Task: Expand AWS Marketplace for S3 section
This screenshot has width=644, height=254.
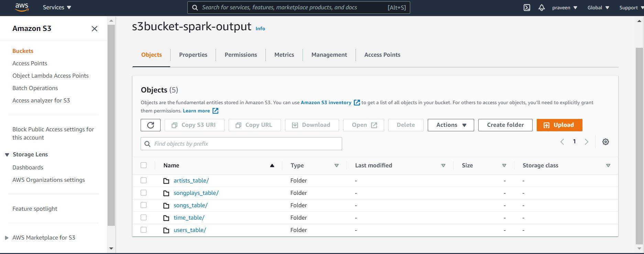Action: [x=7, y=238]
